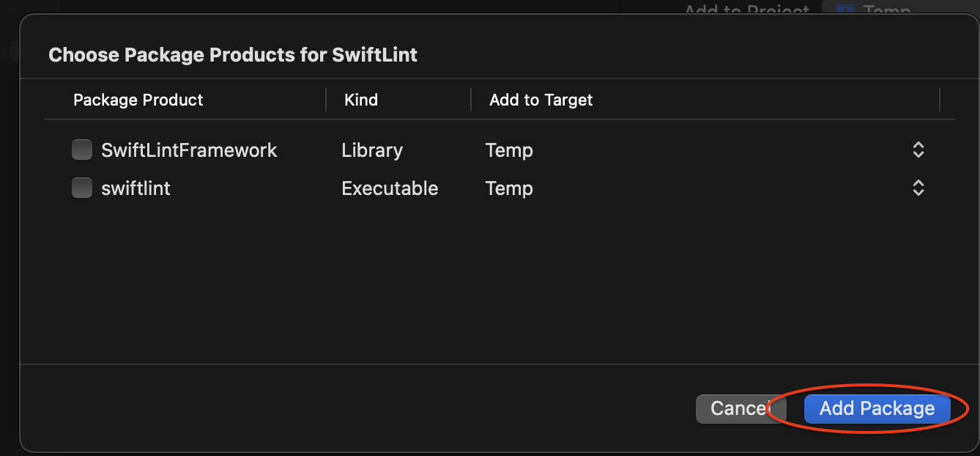
Task: Select the SwiftLintFramework row name
Action: pyautogui.click(x=189, y=150)
